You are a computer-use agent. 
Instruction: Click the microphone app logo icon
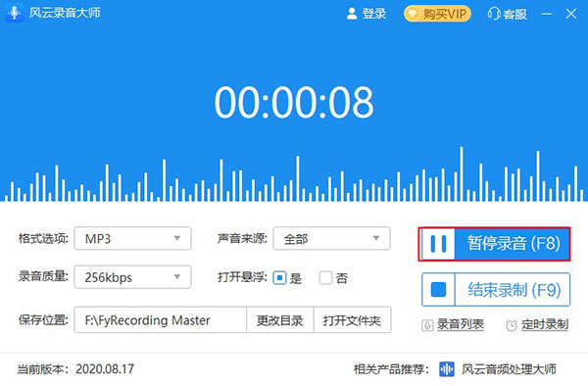pos(14,13)
